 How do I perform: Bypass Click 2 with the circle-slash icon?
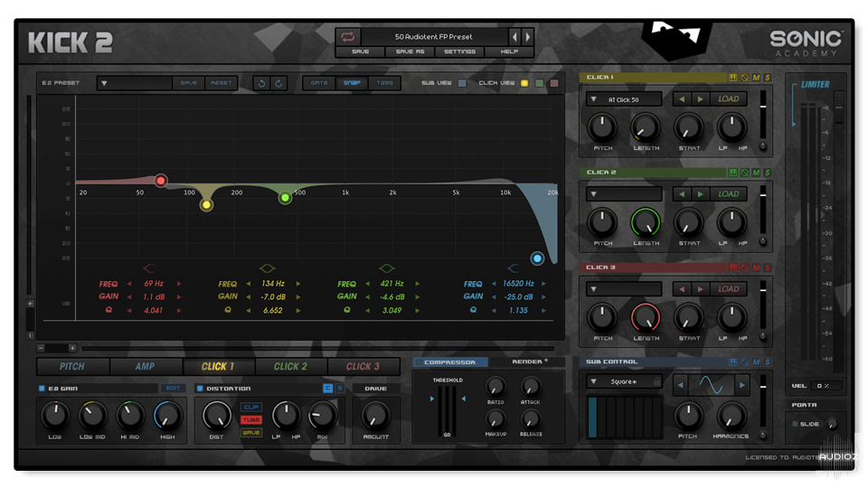pyautogui.click(x=744, y=173)
